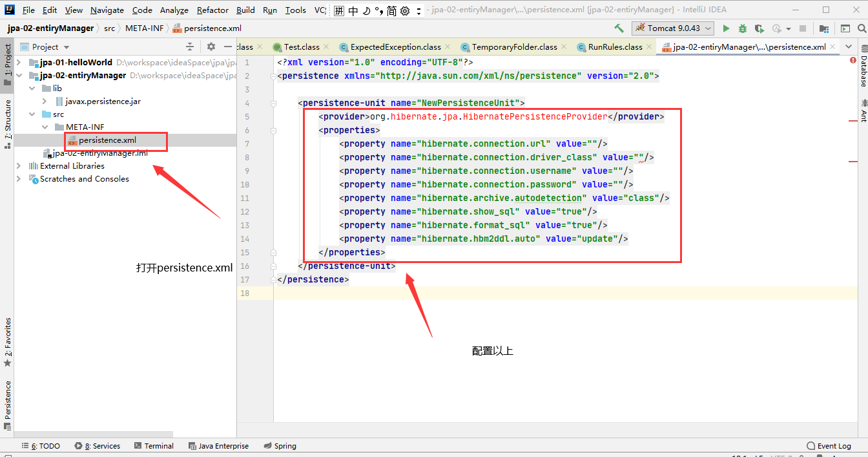Collapse the META-INF folder

tap(45, 127)
